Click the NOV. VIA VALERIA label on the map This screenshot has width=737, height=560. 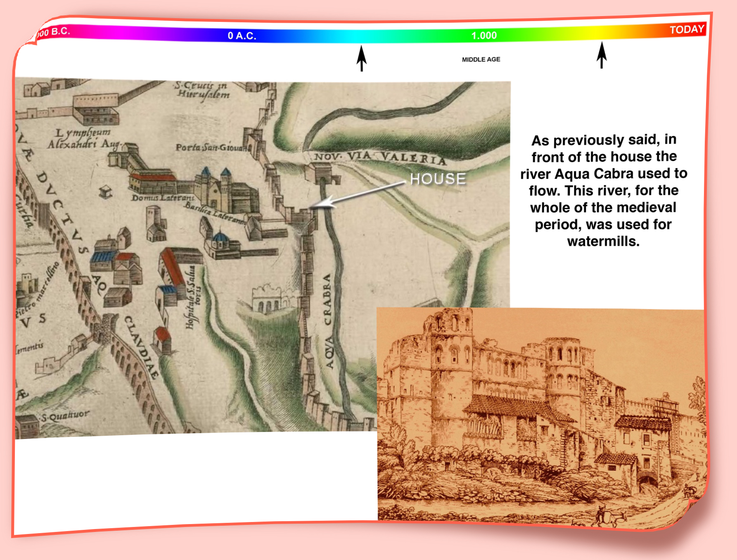(x=380, y=157)
